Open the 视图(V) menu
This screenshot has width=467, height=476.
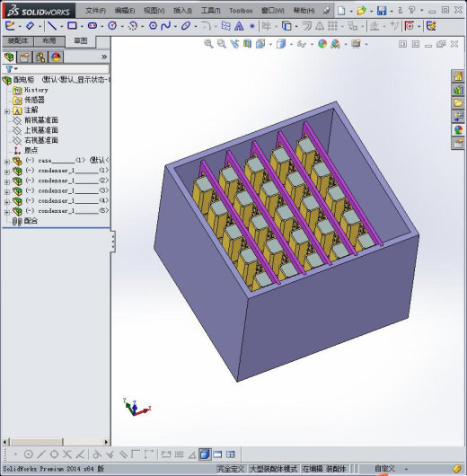click(x=154, y=11)
